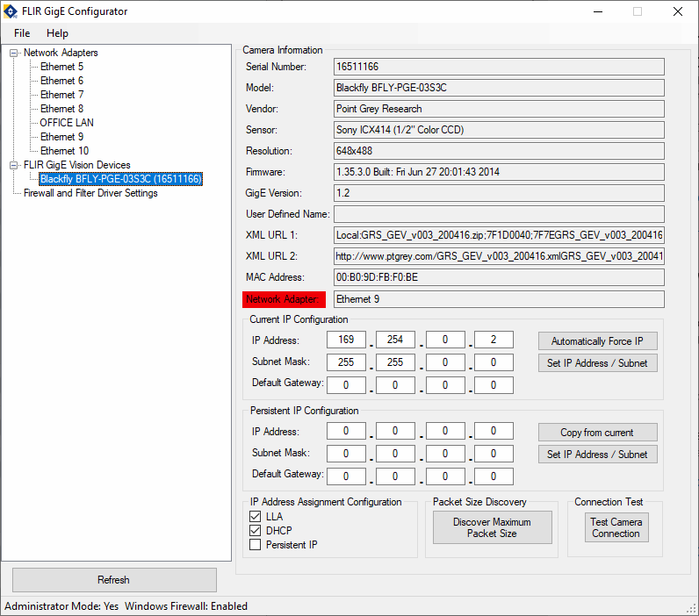Click the empty User Defined Name field
The width and height of the screenshot is (699, 616).
tap(499, 214)
